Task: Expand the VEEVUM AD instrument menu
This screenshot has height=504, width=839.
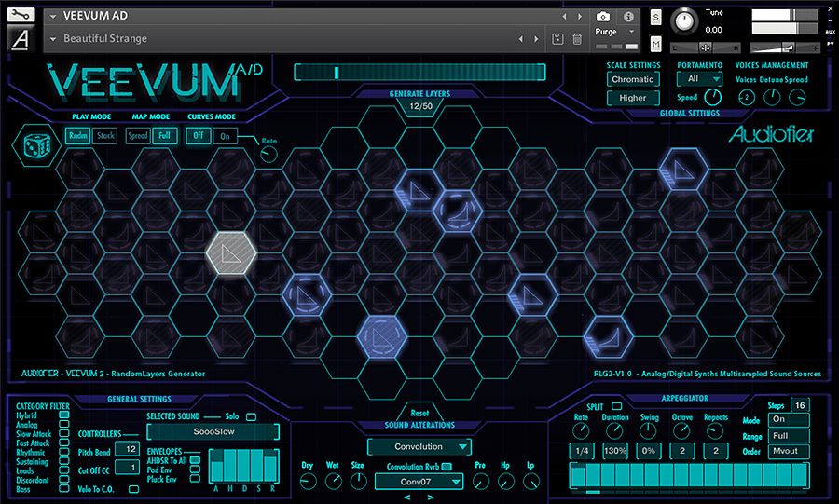Action: tap(53, 16)
